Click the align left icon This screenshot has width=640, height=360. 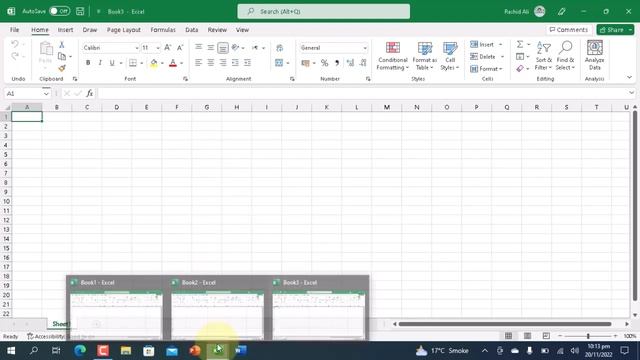point(198,63)
